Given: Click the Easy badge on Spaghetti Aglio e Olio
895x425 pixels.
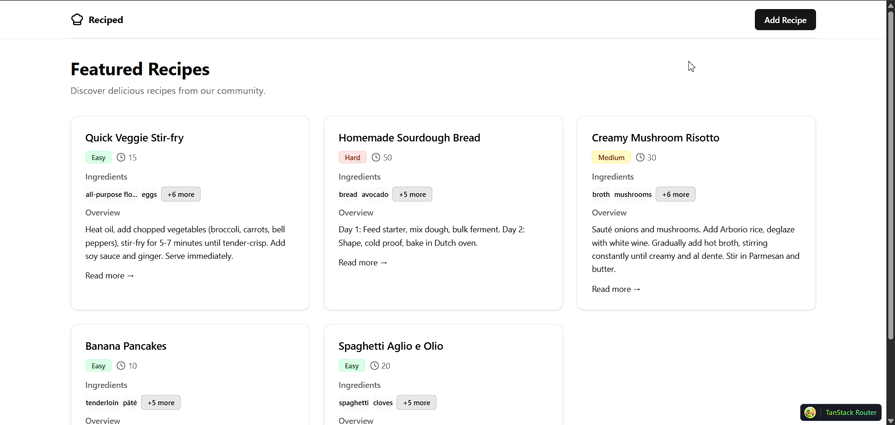Looking at the screenshot, I should point(352,366).
